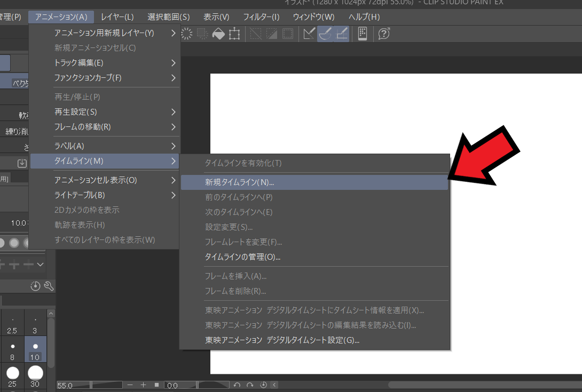Click the transform frame icon on the toolbar
The width and height of the screenshot is (582, 392).
234,34
